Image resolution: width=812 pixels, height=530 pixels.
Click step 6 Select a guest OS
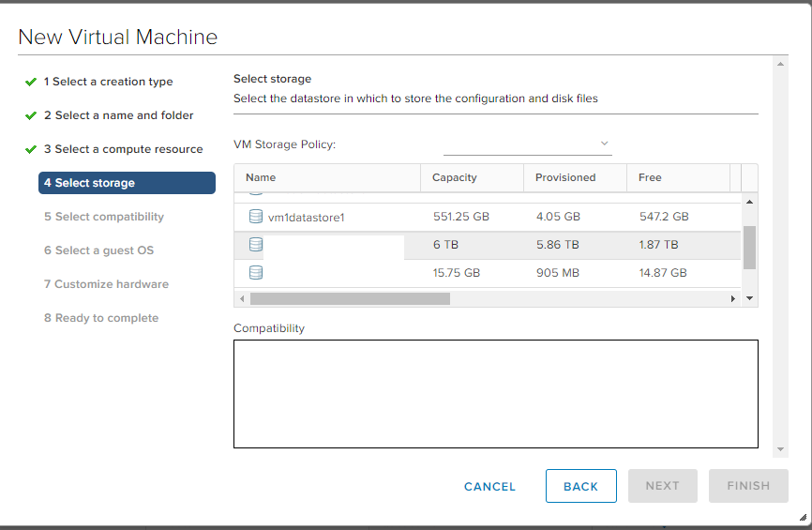(98, 250)
